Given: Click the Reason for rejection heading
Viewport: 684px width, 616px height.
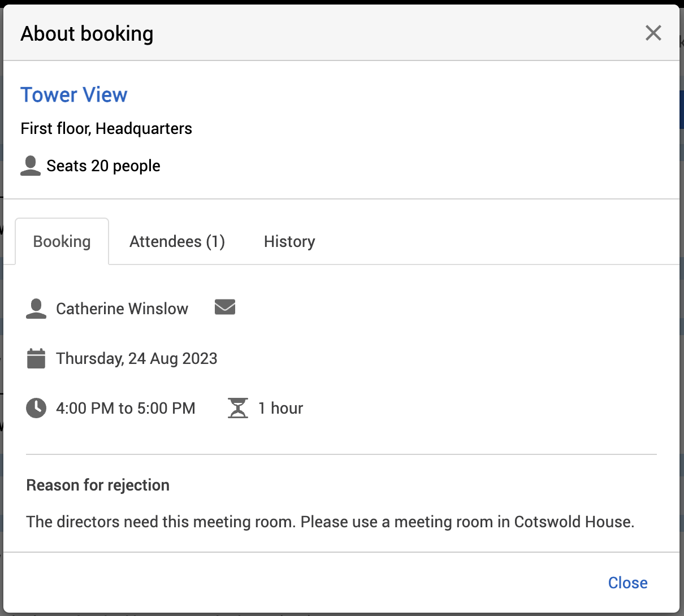Looking at the screenshot, I should [x=98, y=485].
